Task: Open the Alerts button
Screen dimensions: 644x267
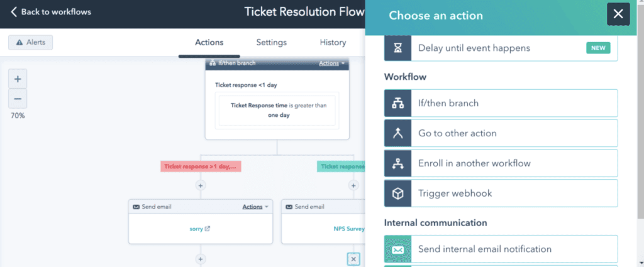Action: 31,43
